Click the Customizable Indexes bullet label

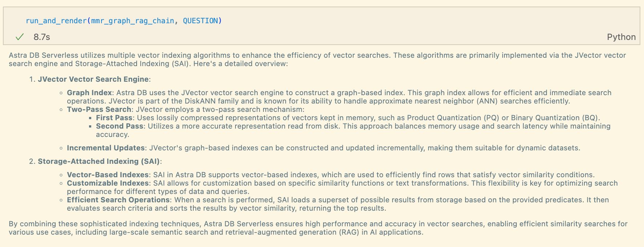108,183
